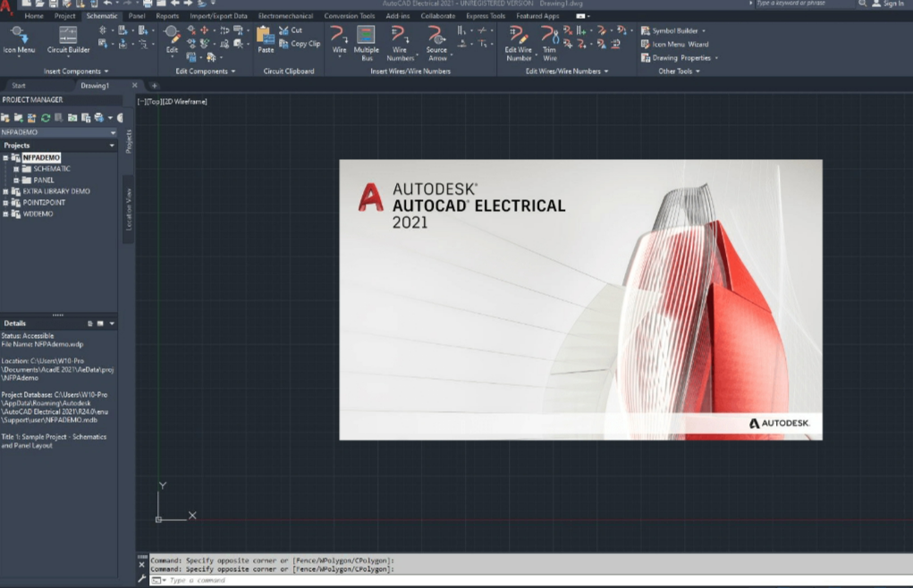Click the Publish/Plot printer icon in Project Manager
This screenshot has width=913, height=588.
tap(98, 118)
